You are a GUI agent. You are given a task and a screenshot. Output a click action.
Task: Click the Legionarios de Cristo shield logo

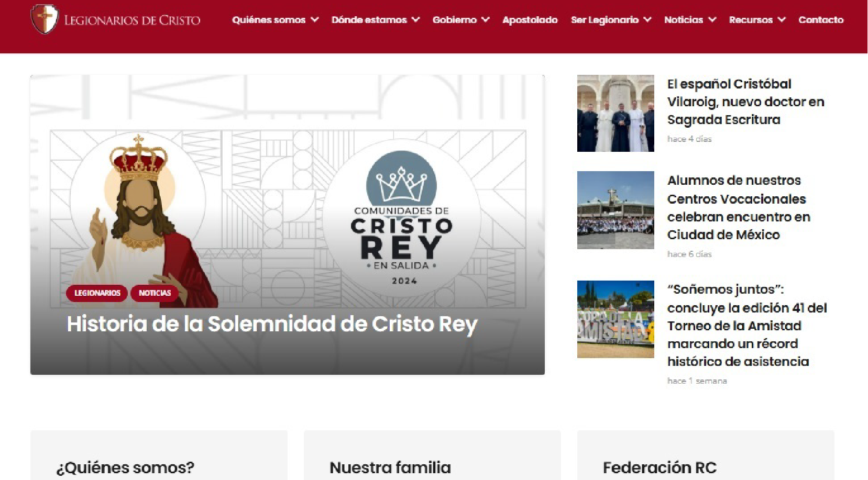click(45, 19)
